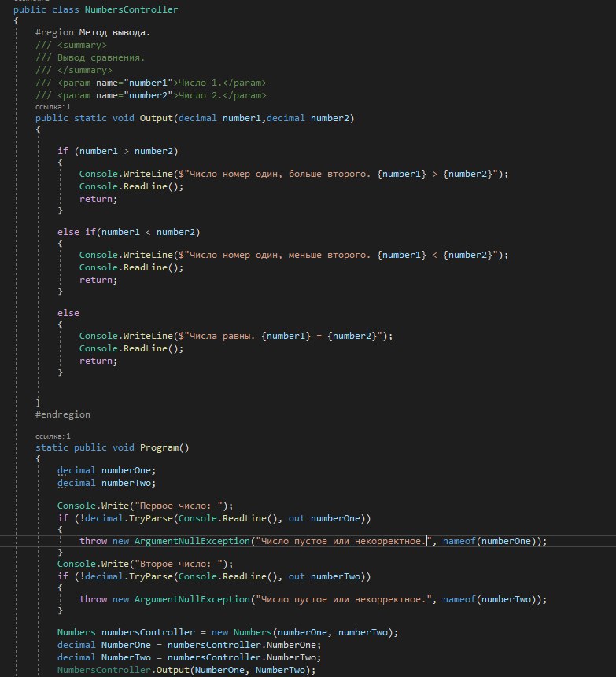This screenshot has width=616, height=677.
Task: Place cursor on 'if (number1 > number2)' condition
Action: [117, 151]
